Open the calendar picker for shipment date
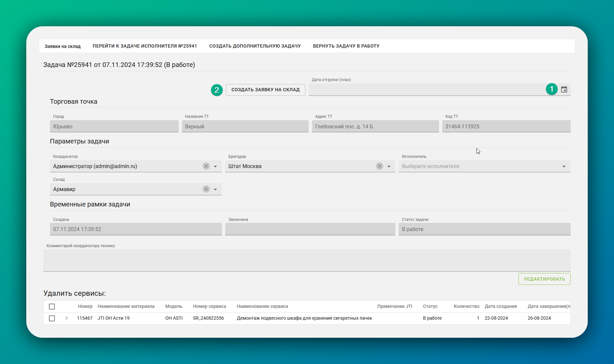The height and width of the screenshot is (364, 614). (564, 90)
